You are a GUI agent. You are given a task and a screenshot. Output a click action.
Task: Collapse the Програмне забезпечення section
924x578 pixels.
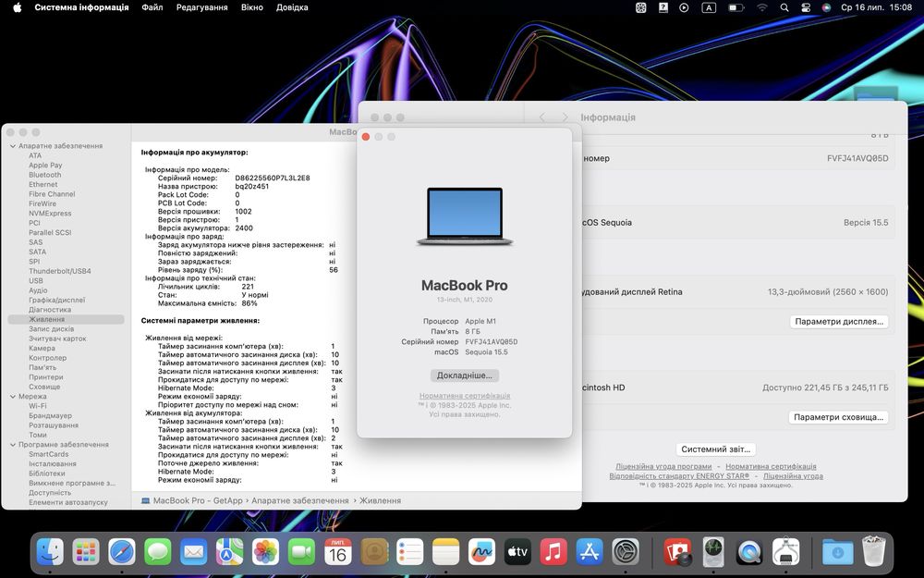pyautogui.click(x=13, y=445)
